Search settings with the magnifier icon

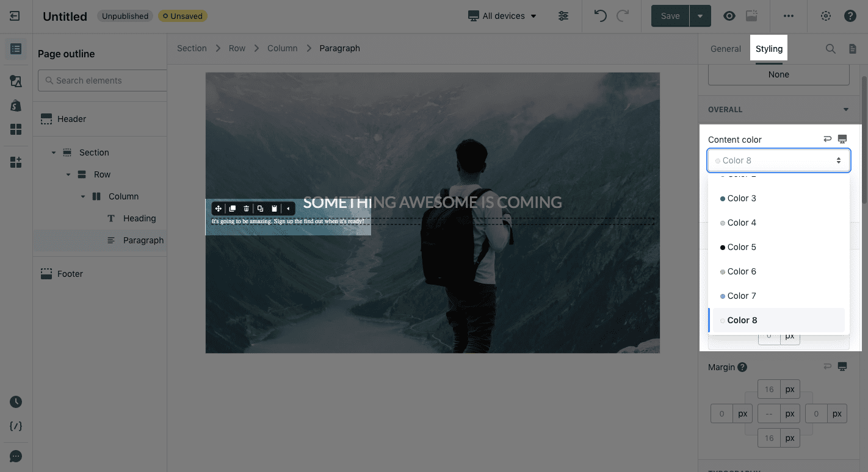(830, 49)
